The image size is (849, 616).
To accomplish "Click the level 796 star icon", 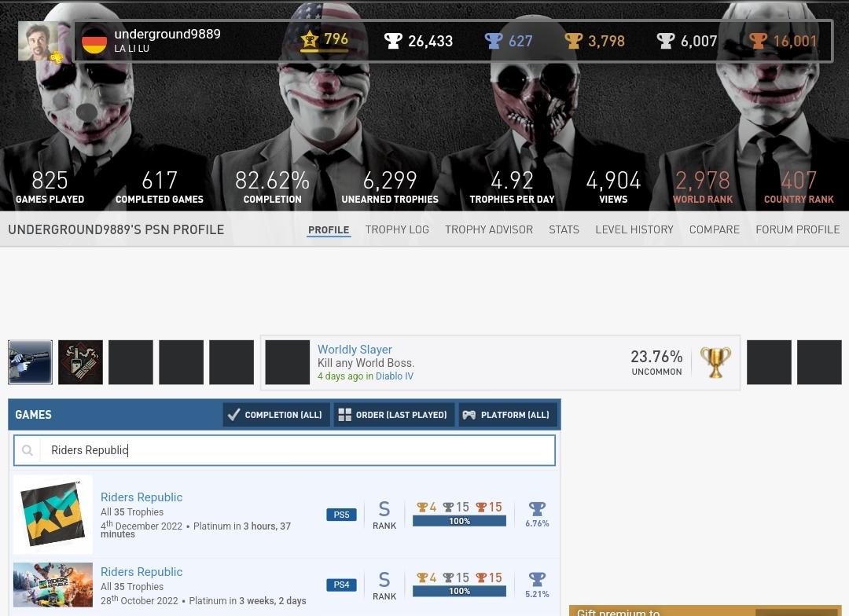I will 310,39.
